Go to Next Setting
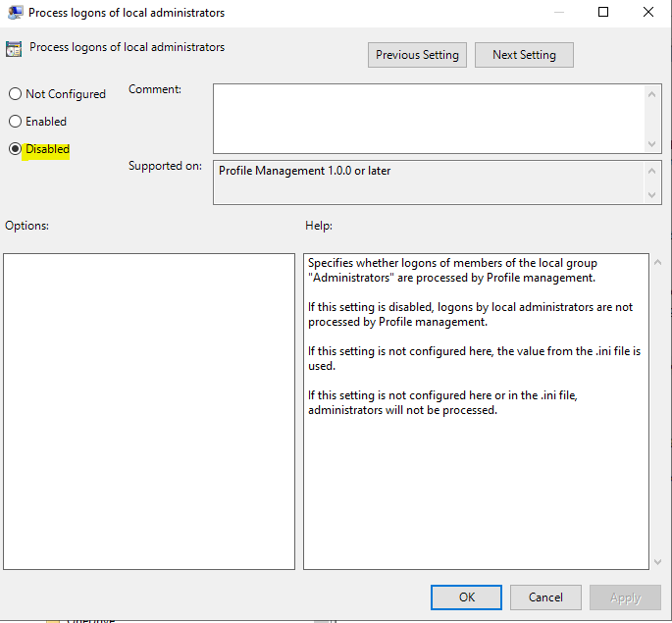This screenshot has width=672, height=623. (x=524, y=55)
